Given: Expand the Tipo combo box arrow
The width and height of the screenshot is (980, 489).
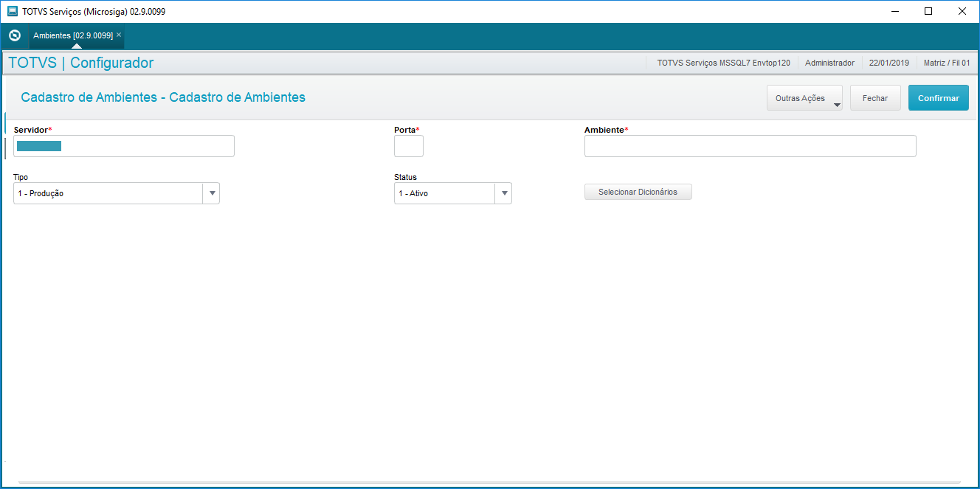Looking at the screenshot, I should click(212, 193).
